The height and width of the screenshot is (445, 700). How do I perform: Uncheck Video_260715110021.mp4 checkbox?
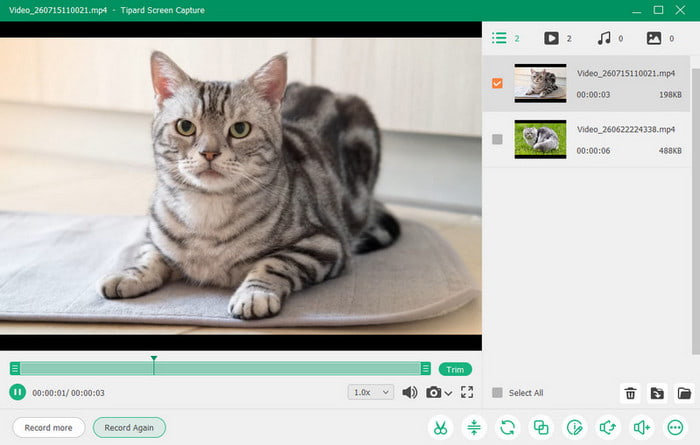pyautogui.click(x=497, y=83)
